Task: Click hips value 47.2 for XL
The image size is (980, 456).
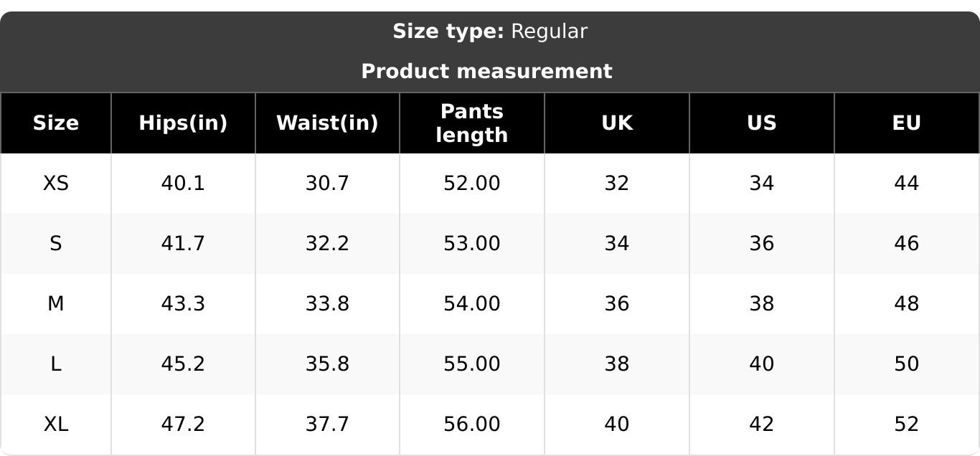Action: coord(183,424)
